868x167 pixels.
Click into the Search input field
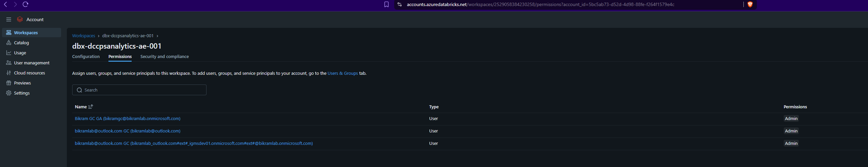[139, 90]
